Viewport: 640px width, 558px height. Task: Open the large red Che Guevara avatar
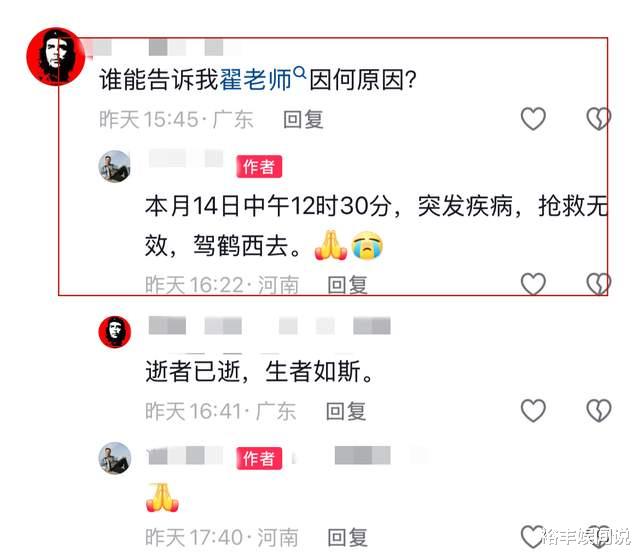tap(56, 56)
